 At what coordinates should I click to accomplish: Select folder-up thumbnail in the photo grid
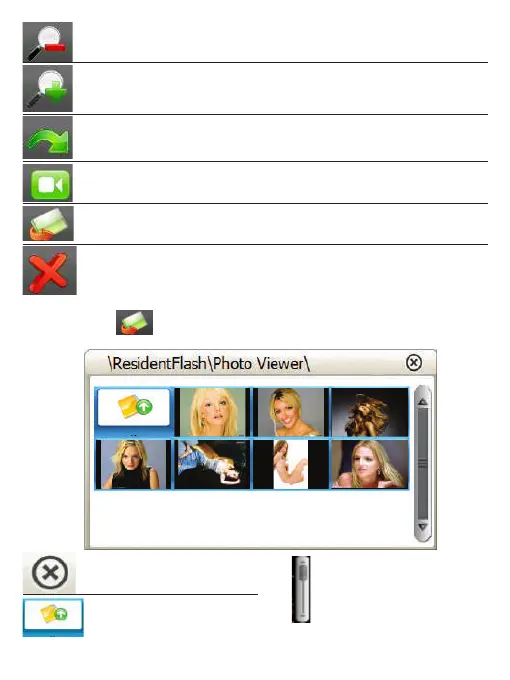(134, 412)
